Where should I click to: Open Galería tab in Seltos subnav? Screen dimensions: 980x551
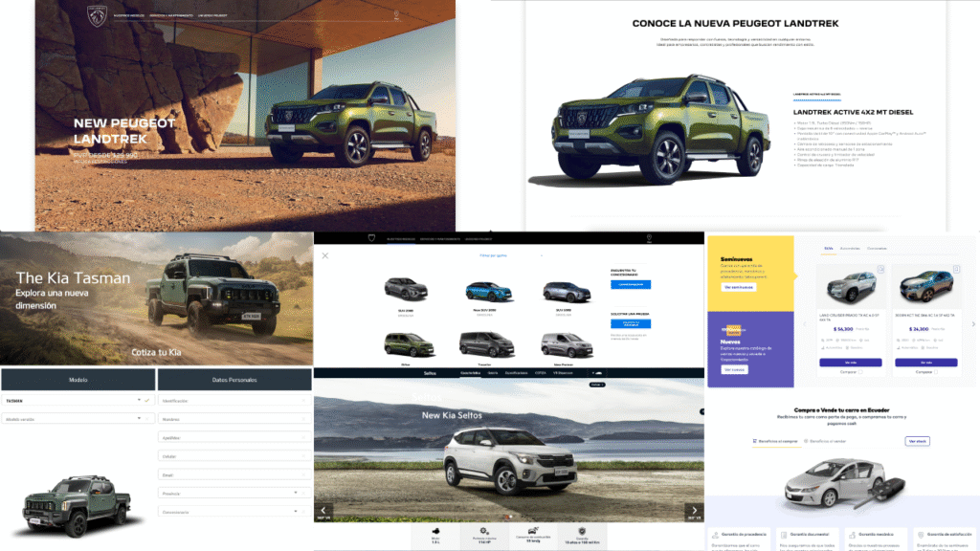pos(493,373)
